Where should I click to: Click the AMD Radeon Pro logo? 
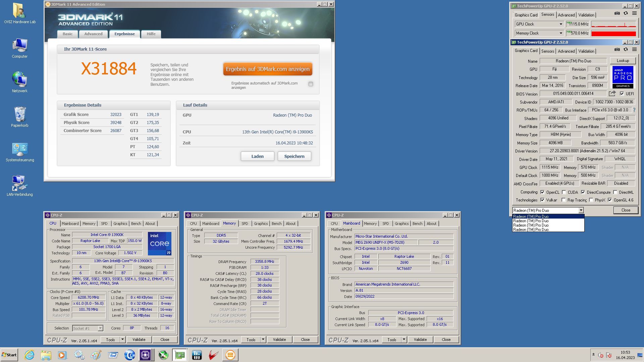(623, 77)
